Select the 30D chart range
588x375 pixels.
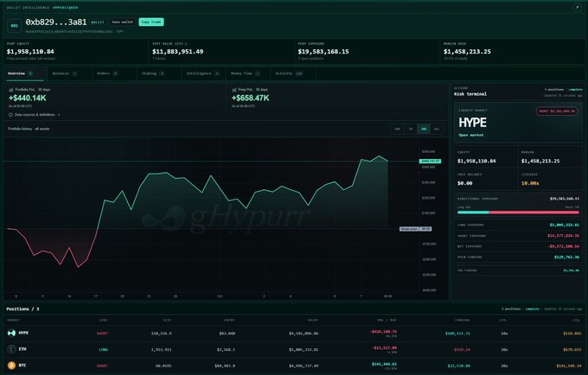(x=424, y=129)
